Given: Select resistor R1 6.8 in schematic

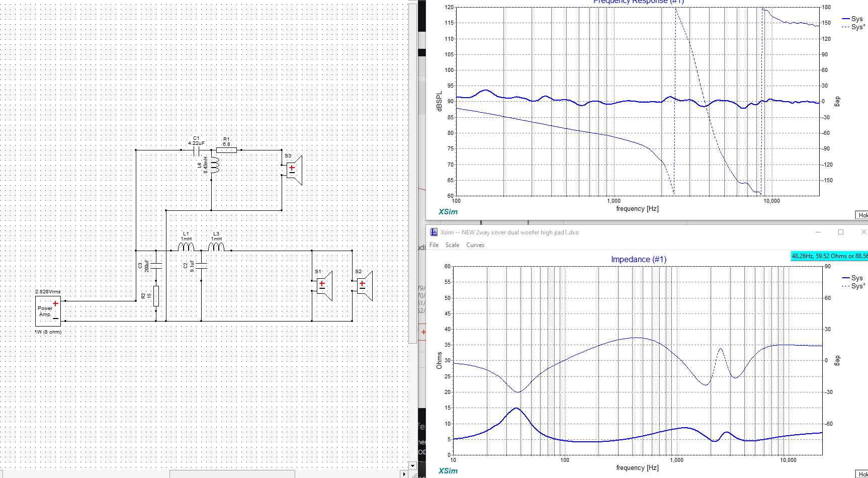Looking at the screenshot, I should click(x=226, y=149).
